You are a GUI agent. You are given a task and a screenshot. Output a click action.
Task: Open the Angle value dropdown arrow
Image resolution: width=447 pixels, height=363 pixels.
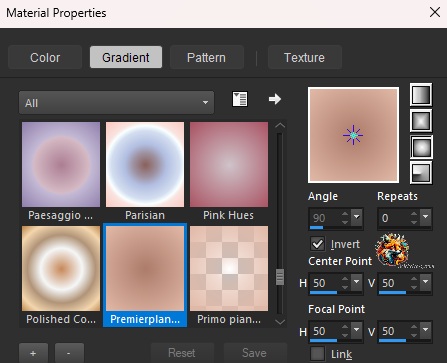(357, 217)
